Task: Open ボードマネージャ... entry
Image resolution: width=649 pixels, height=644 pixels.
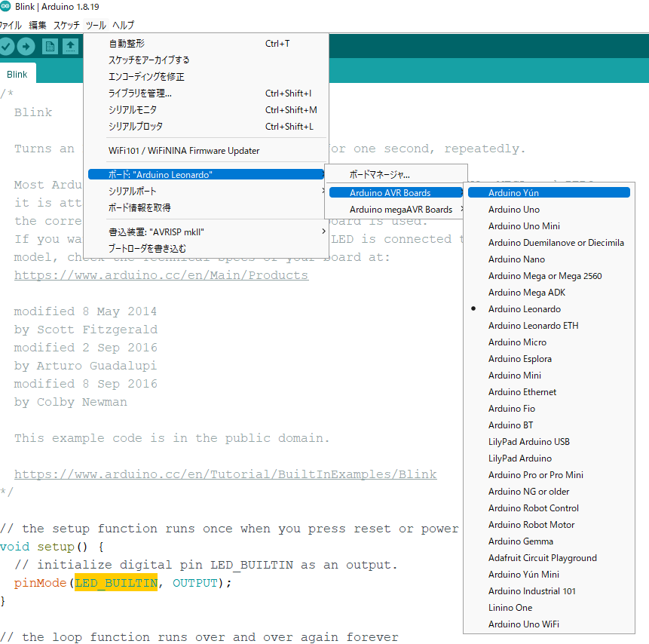Action: [379, 175]
